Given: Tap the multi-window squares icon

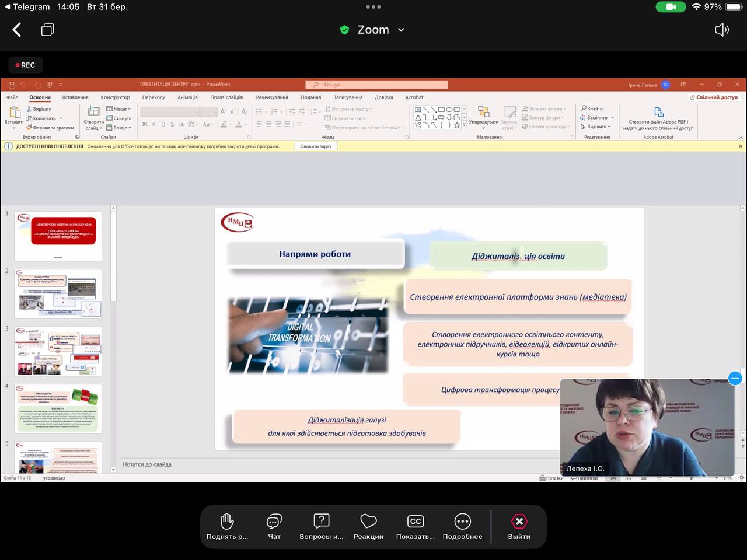Looking at the screenshot, I should [x=48, y=30].
